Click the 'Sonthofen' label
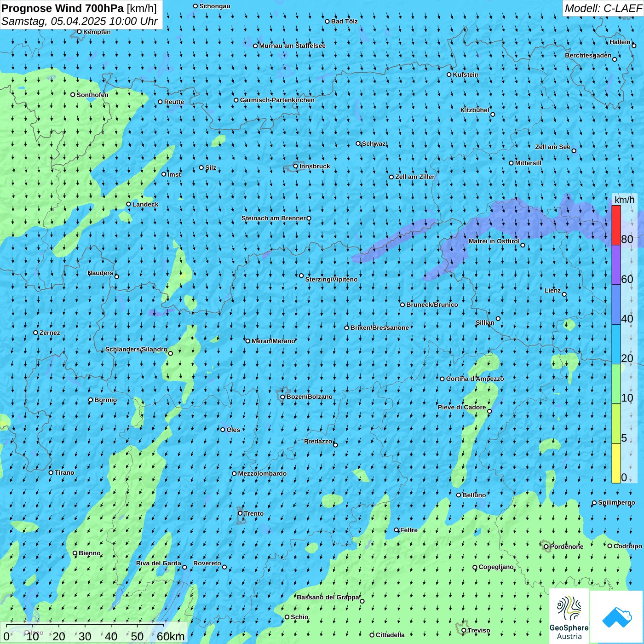Image resolution: width=644 pixels, height=644 pixels. point(92,95)
